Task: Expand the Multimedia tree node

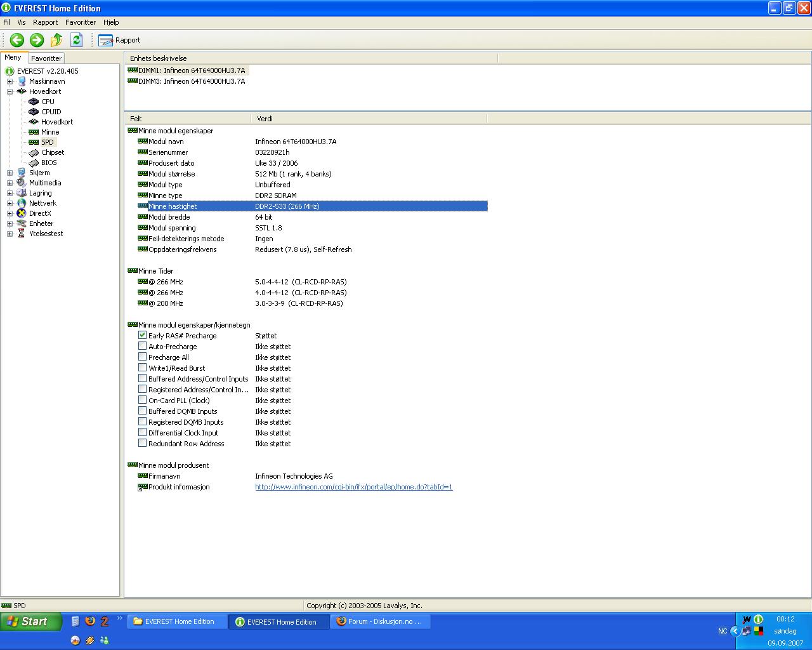Action: (x=10, y=183)
